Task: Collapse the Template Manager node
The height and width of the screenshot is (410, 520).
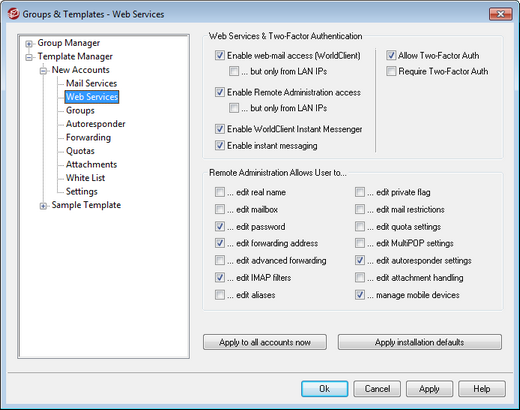Action: 29,57
